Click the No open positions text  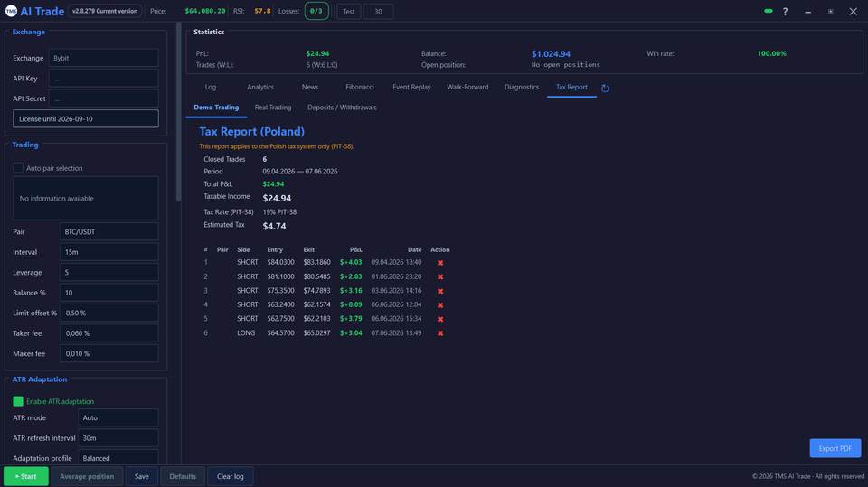[x=565, y=65]
